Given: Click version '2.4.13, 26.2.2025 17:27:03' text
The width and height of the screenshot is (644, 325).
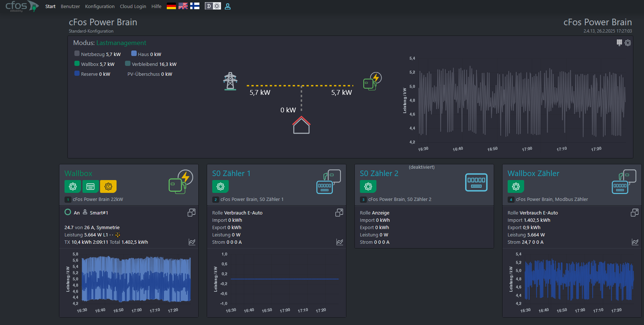Looking at the screenshot, I should pyautogui.click(x=607, y=31).
